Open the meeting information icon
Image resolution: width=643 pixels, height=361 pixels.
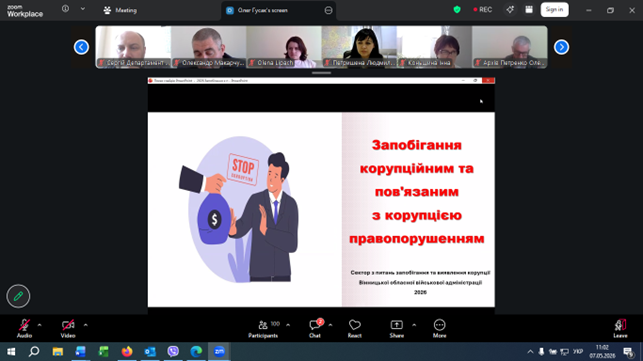66,9
